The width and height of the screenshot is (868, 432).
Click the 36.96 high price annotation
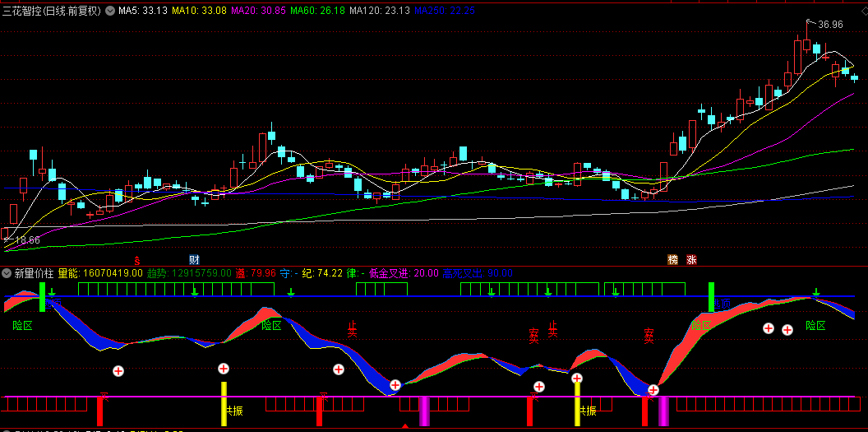click(830, 25)
